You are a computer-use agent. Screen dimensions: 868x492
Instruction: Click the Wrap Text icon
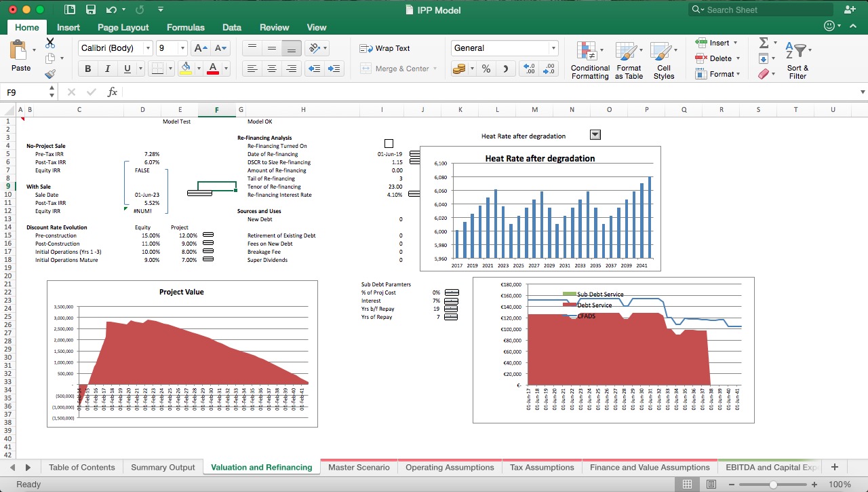367,48
